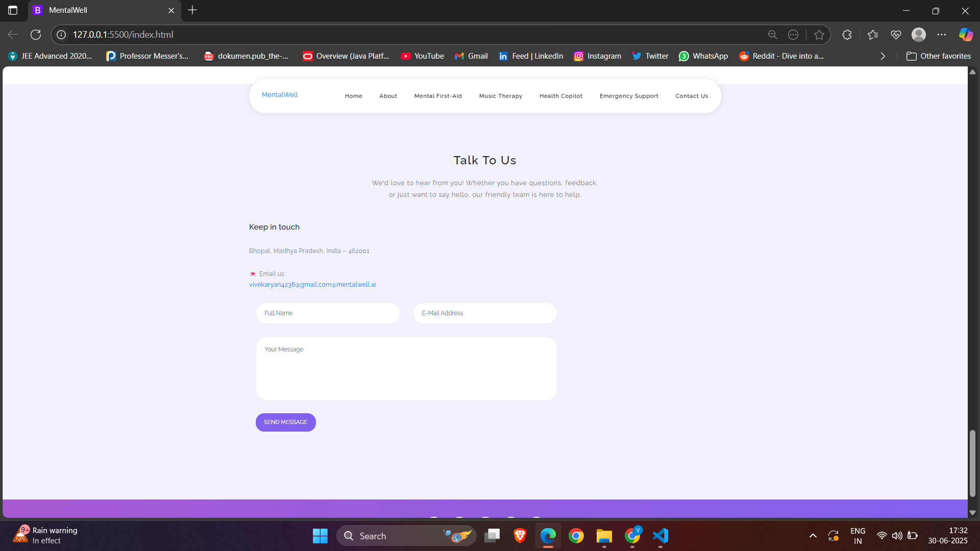Launch Visual Studio Code from taskbar
This screenshot has height=551, width=980.
[660, 536]
